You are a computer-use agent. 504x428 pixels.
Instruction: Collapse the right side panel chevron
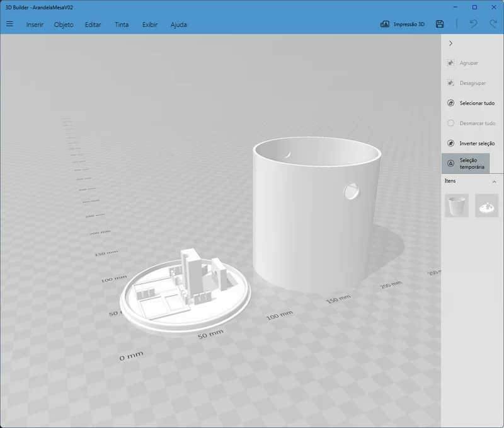coord(450,43)
